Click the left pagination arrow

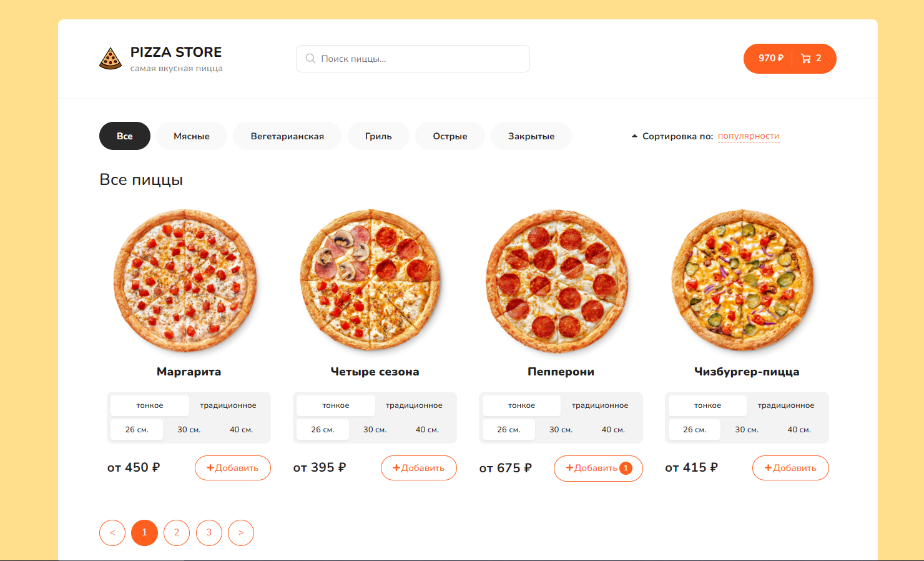(x=112, y=532)
